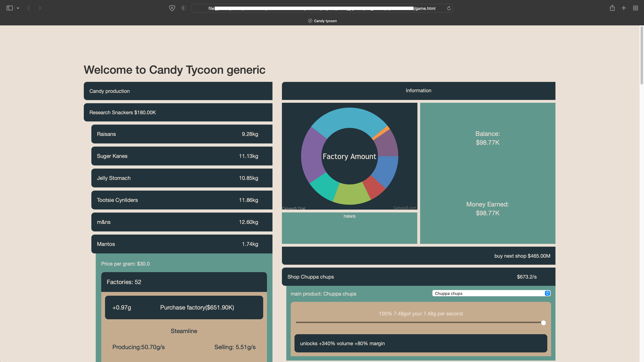Click the Price per gram $30.0 text
Image resolution: width=644 pixels, height=362 pixels.
[125, 264]
